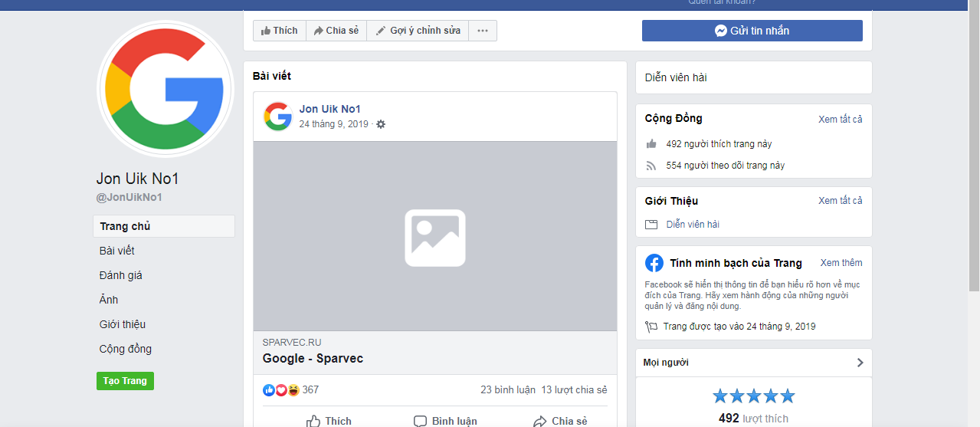Click the SPARVEC.RU domain text
Image resolution: width=980 pixels, height=427 pixels.
click(292, 342)
